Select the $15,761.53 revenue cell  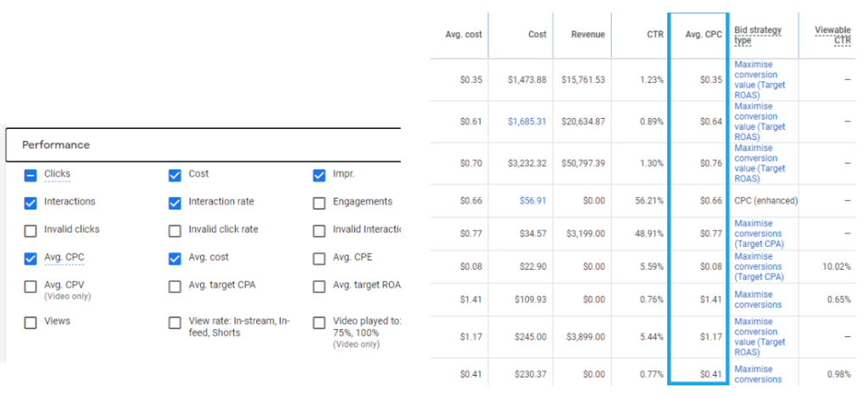point(583,80)
